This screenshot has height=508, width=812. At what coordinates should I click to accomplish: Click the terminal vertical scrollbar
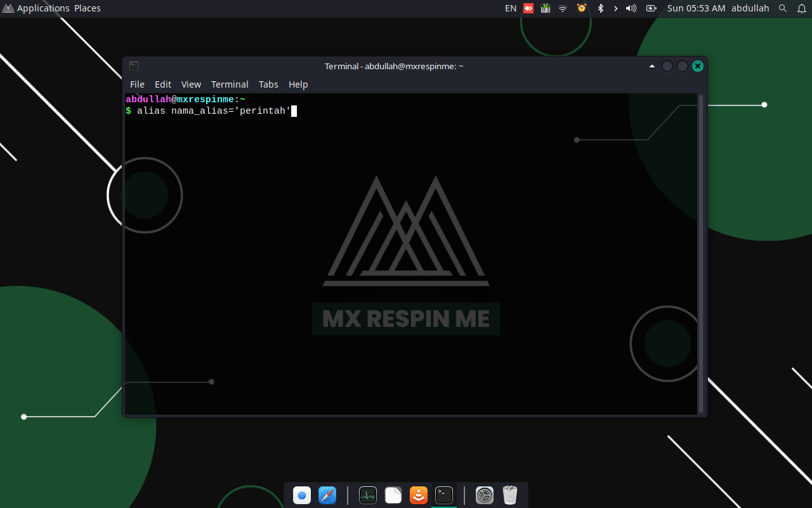pyautogui.click(x=700, y=254)
